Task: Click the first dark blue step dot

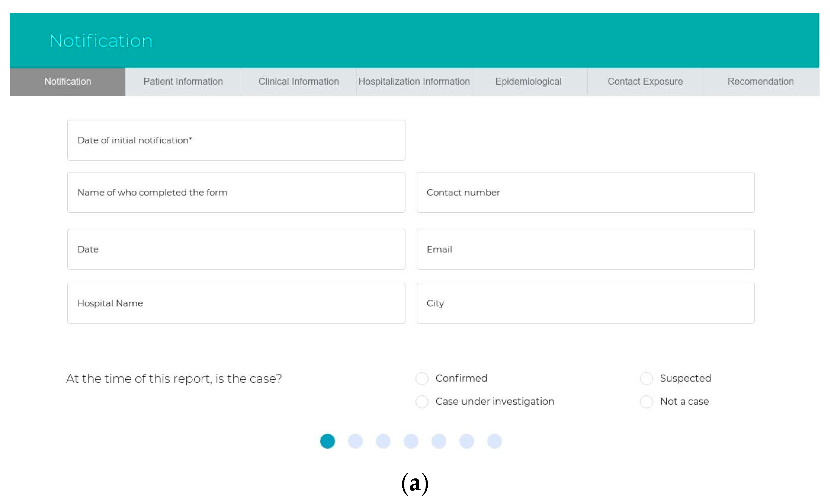Action: 327,441
